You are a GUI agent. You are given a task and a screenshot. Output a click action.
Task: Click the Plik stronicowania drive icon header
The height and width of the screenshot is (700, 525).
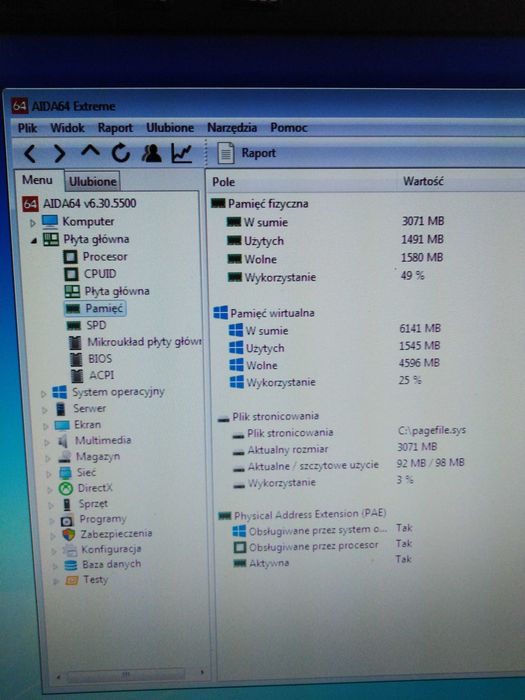point(223,418)
